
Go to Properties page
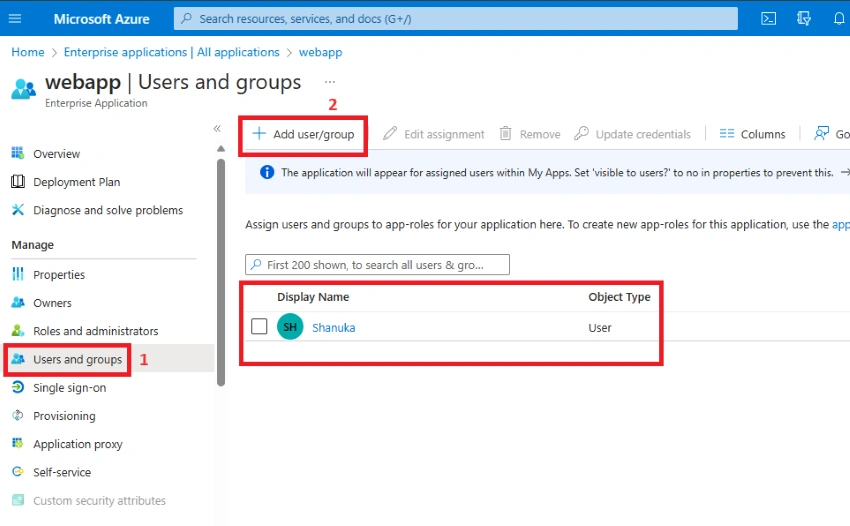tap(59, 275)
